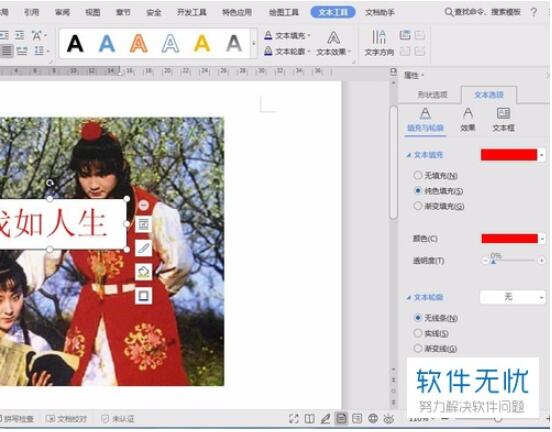Viewport: 552px width, 432px height.
Task: Click the layout options floating button
Action: pos(143,224)
